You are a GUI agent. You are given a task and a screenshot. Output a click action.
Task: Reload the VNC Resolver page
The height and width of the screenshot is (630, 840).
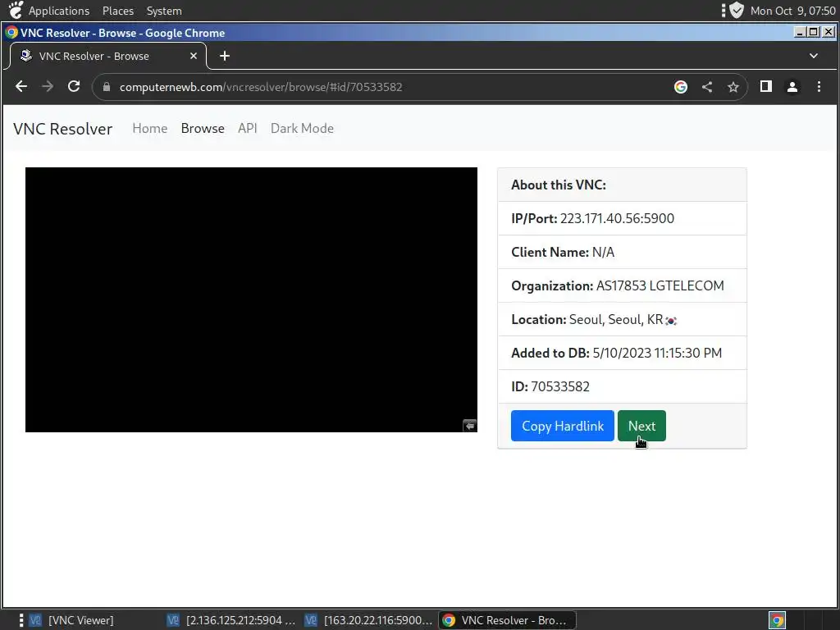74,86
